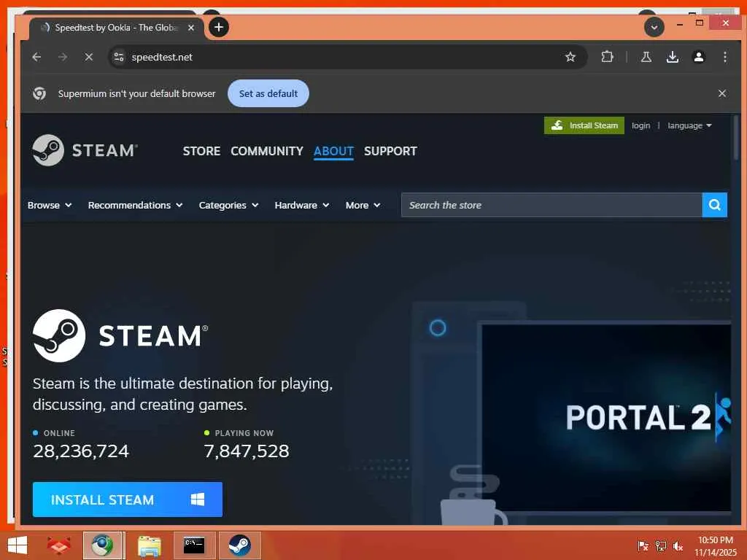Click the ONLINE count 28,236,724
Image resolution: width=747 pixels, height=560 pixels.
tap(81, 451)
